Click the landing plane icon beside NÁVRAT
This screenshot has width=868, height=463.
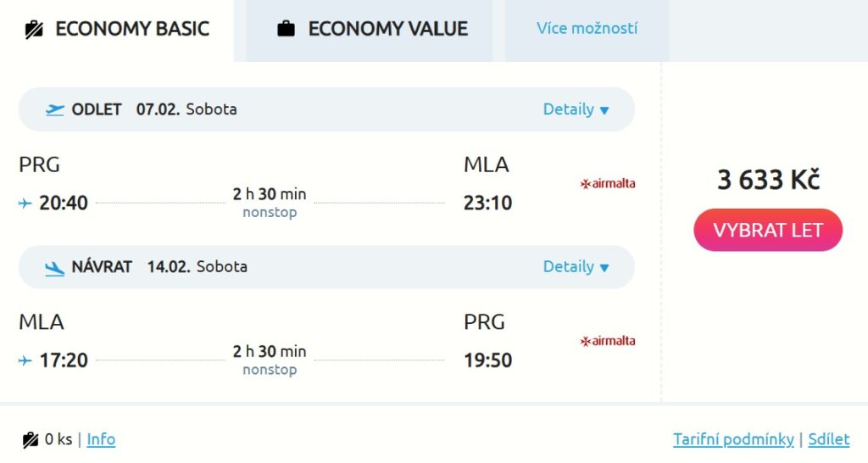(x=55, y=267)
